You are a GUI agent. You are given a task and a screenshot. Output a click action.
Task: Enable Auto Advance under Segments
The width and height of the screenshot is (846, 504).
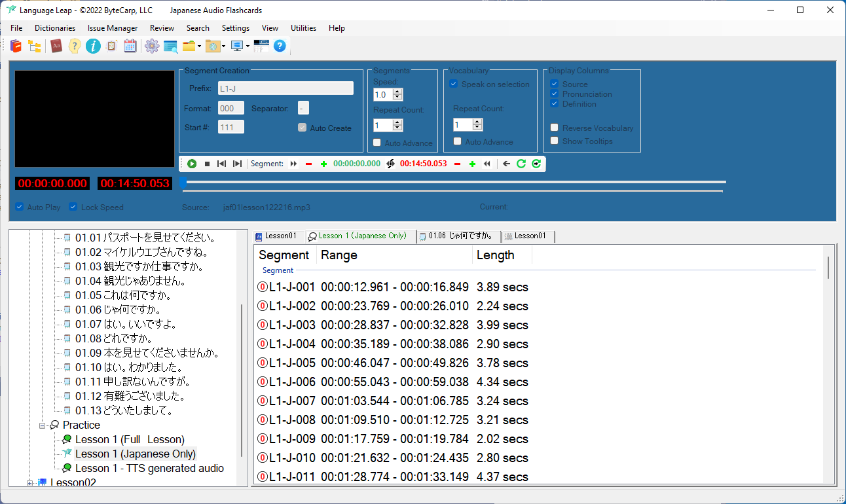[x=377, y=143]
